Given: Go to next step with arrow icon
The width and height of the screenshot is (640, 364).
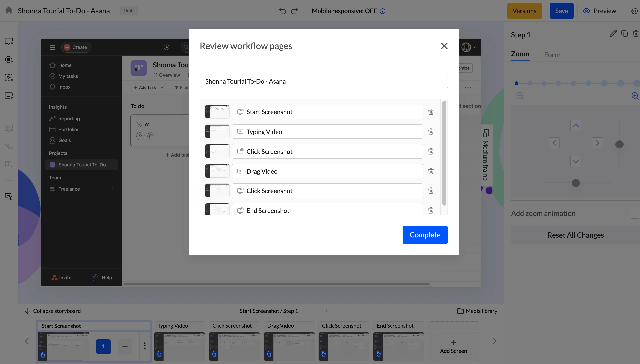Looking at the screenshot, I should click(325, 311).
